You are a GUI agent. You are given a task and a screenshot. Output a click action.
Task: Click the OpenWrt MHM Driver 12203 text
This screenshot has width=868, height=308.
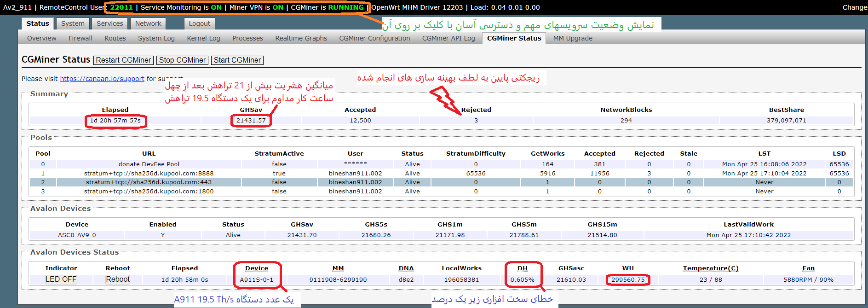(x=417, y=7)
